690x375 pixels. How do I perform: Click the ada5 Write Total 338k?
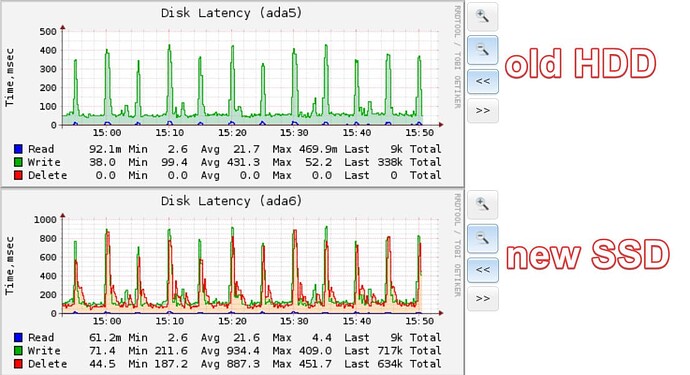[390, 162]
